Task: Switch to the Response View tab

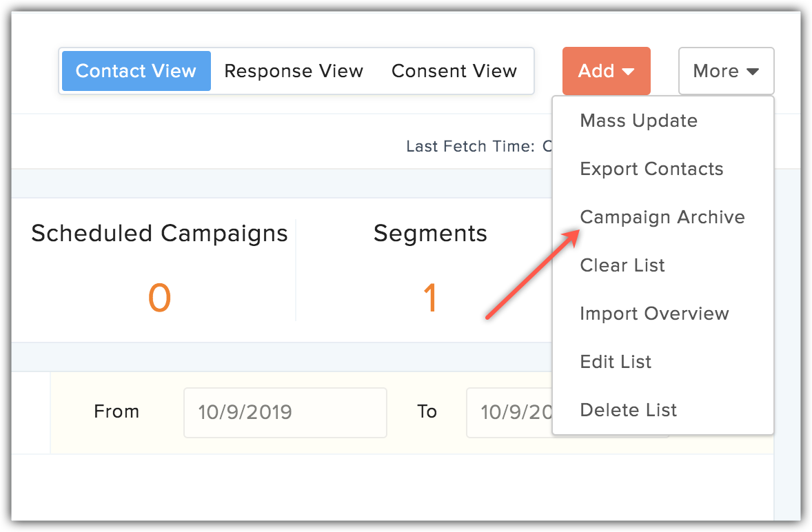Action: click(x=294, y=70)
